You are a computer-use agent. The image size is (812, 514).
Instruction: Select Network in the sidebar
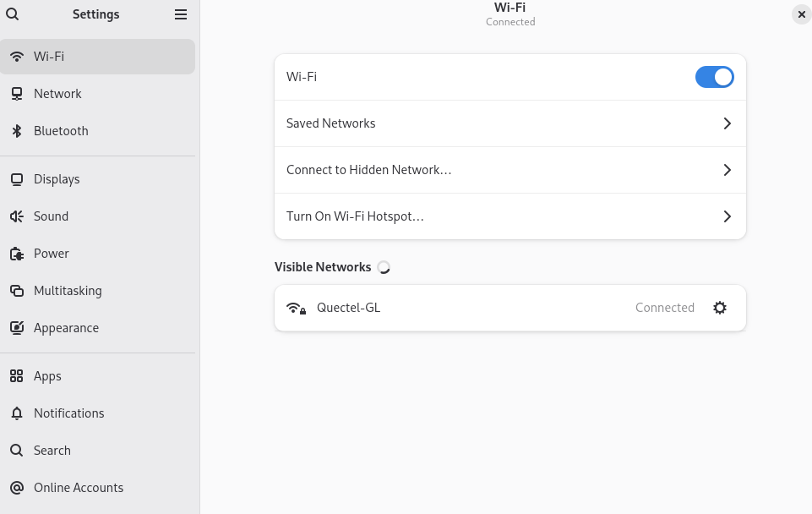coord(57,94)
